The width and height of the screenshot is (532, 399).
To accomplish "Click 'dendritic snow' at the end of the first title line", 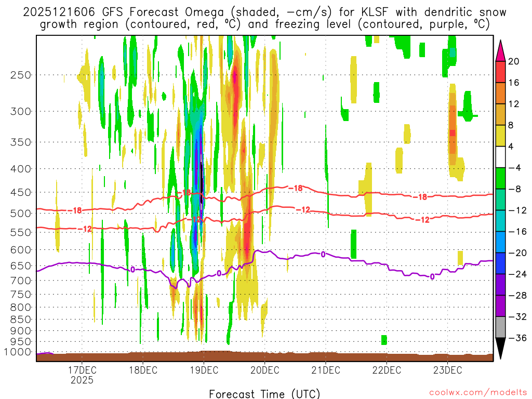I will pos(465,12).
